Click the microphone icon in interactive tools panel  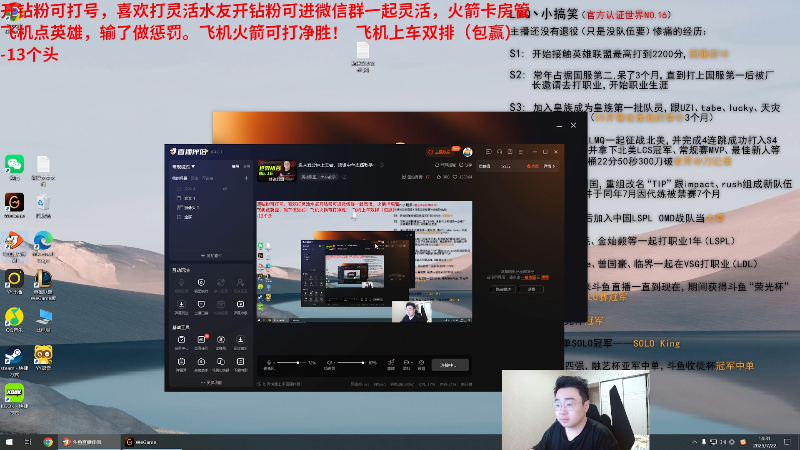pos(181,283)
